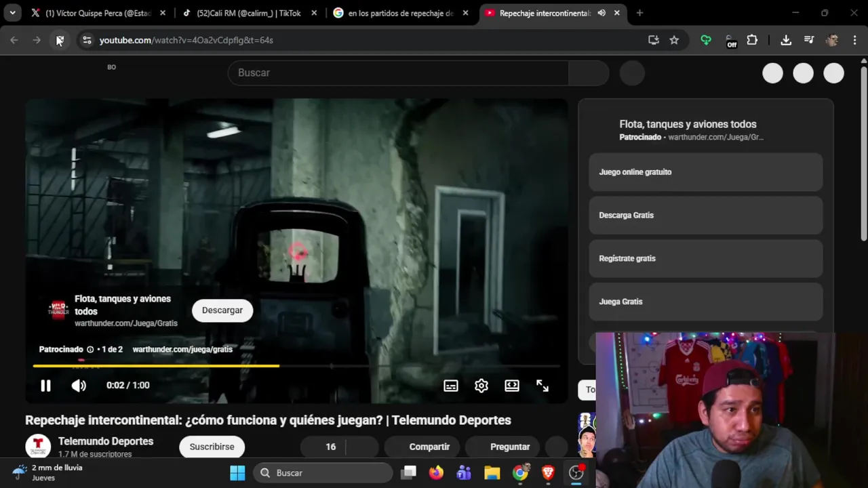Open Chrome media controls icon
The image size is (868, 488).
[809, 40]
